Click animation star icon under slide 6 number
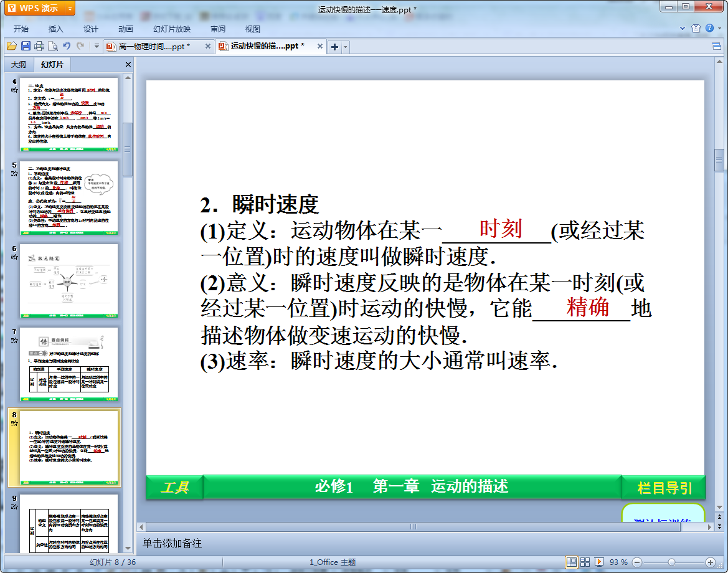Viewport: 728px width, 573px height. (14, 257)
